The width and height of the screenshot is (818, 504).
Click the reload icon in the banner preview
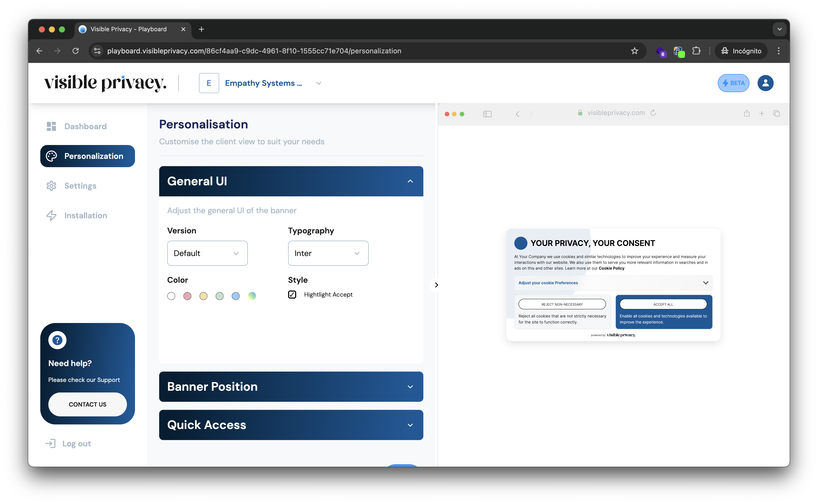(x=653, y=113)
